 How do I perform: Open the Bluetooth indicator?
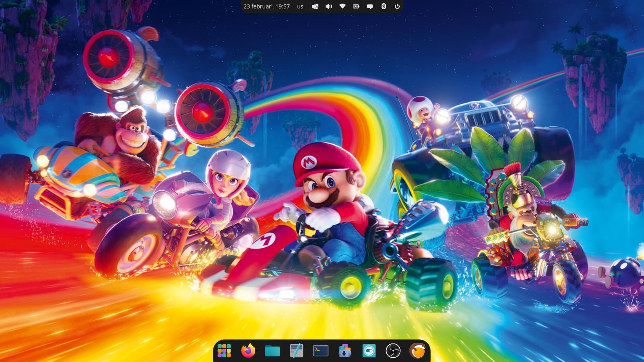point(384,6)
